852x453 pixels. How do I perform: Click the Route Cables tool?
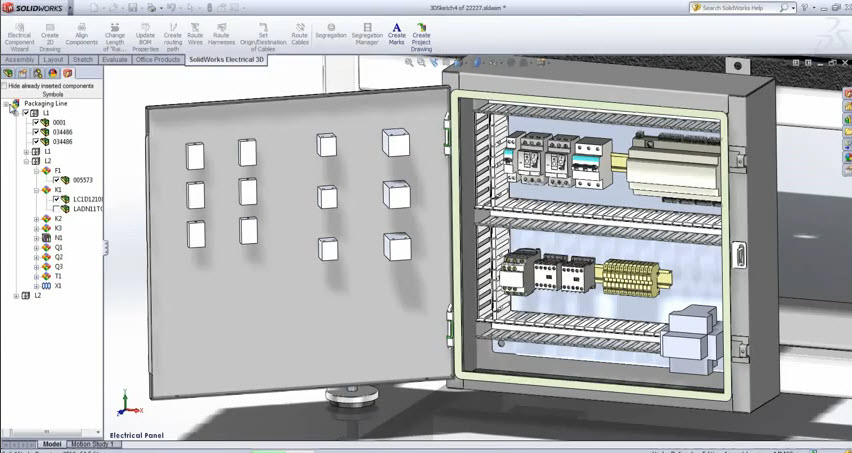point(299,36)
